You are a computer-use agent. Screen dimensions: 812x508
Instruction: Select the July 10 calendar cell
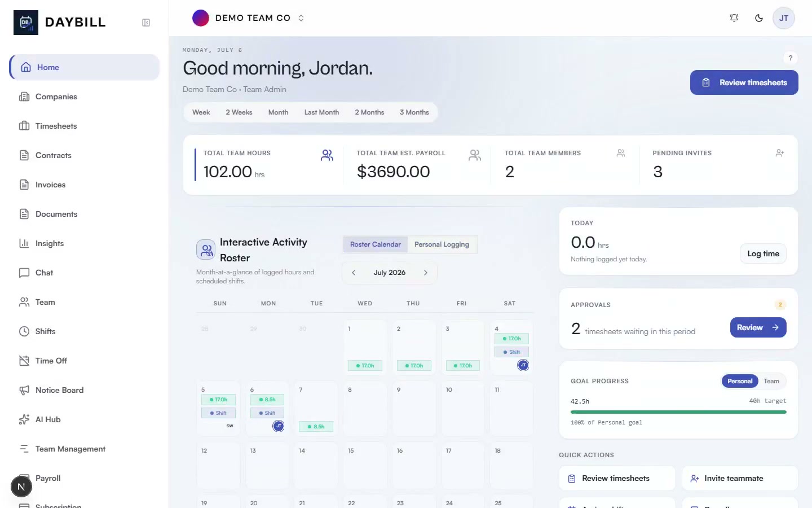point(463,409)
